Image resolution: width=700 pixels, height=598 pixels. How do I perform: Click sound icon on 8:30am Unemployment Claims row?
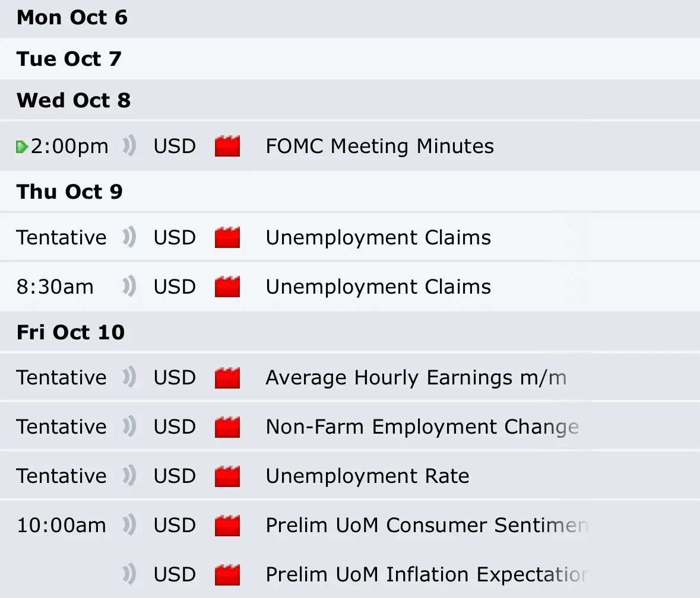[129, 287]
